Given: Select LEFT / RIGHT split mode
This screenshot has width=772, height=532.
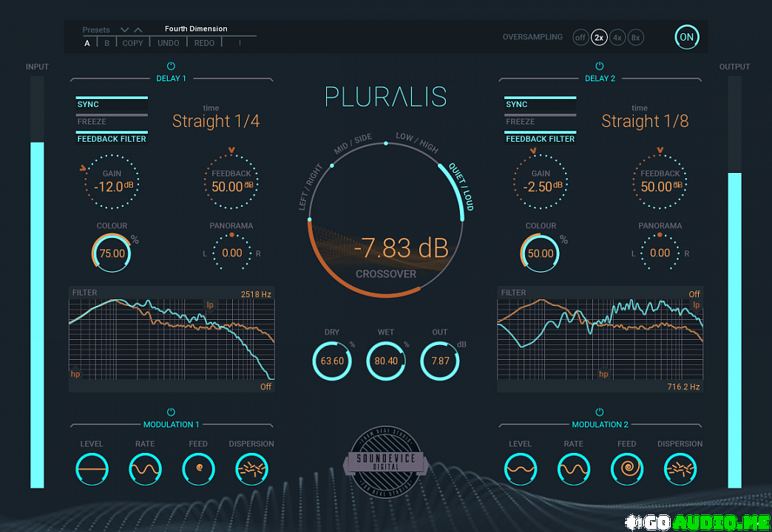Looking at the screenshot, I should pos(310,187).
